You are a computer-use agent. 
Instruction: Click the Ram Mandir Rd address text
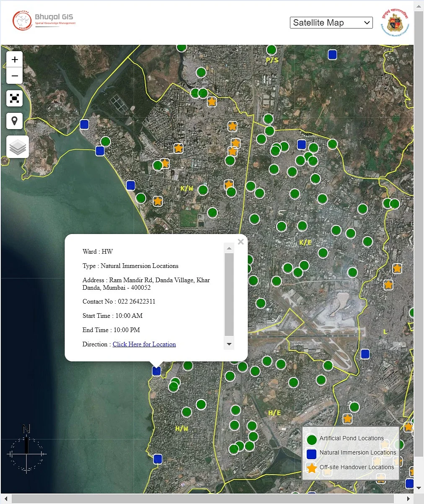pos(146,284)
